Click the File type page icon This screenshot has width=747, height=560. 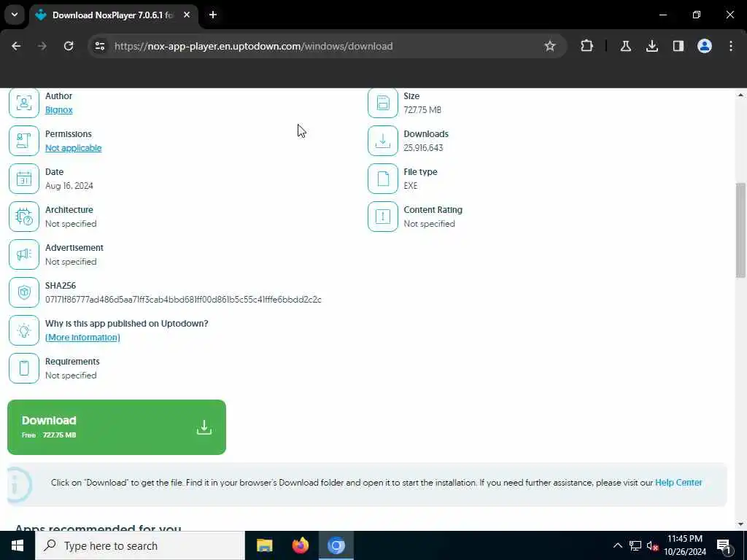pyautogui.click(x=382, y=179)
